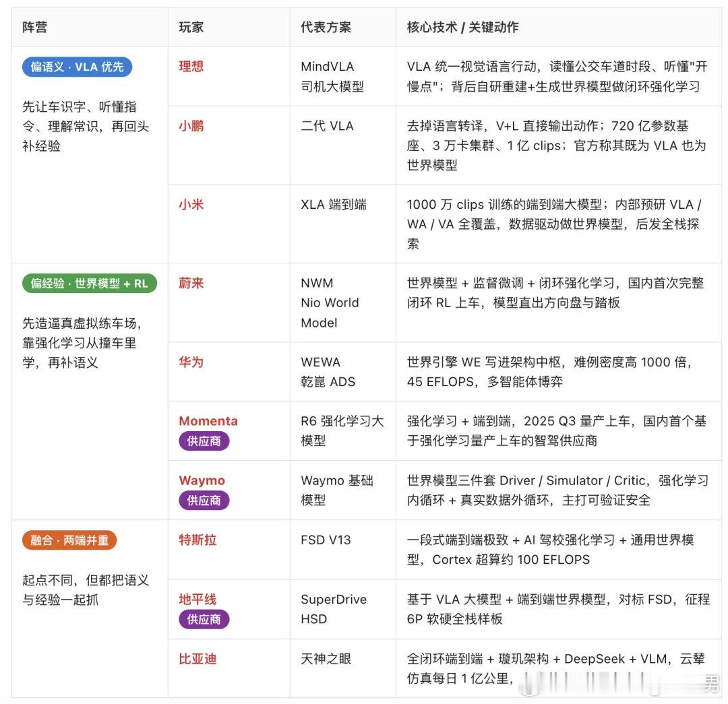Click the 供应商 badge under 地平线
This screenshot has height=704, width=728.
[x=204, y=619]
